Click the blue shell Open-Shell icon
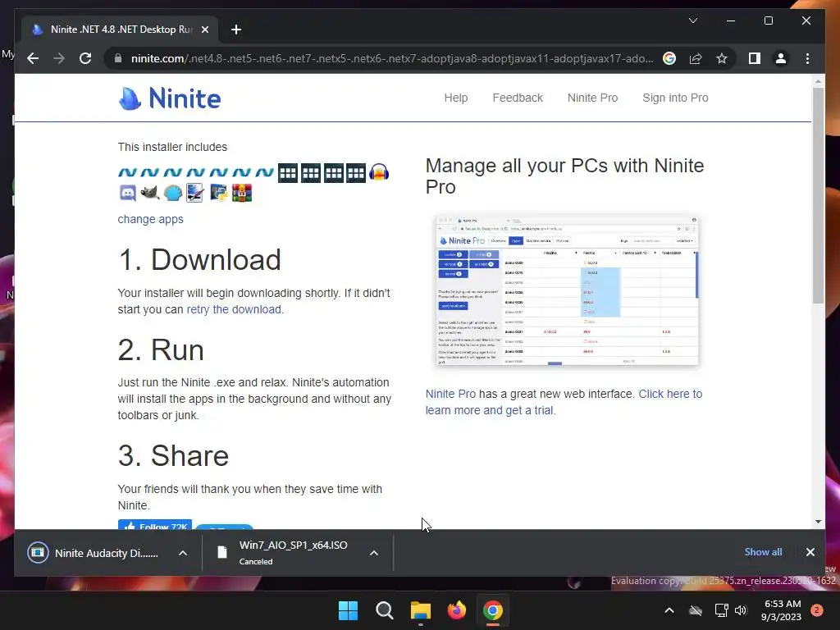840x630 pixels. point(173,193)
